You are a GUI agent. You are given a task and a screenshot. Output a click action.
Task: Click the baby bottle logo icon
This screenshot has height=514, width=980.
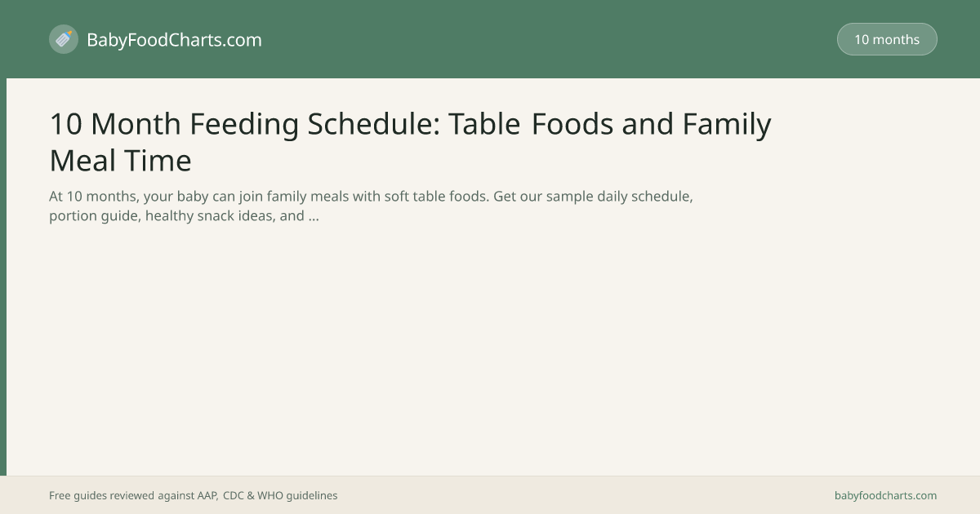tap(64, 39)
